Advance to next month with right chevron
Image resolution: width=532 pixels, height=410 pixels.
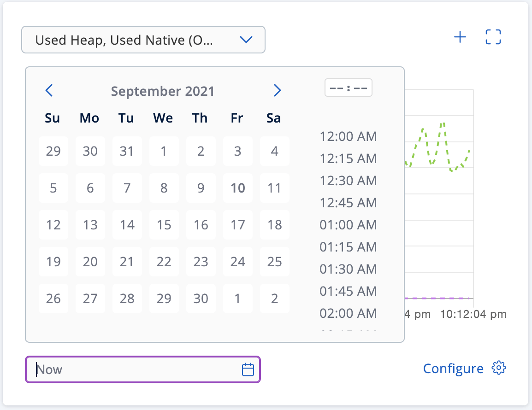[x=277, y=90]
